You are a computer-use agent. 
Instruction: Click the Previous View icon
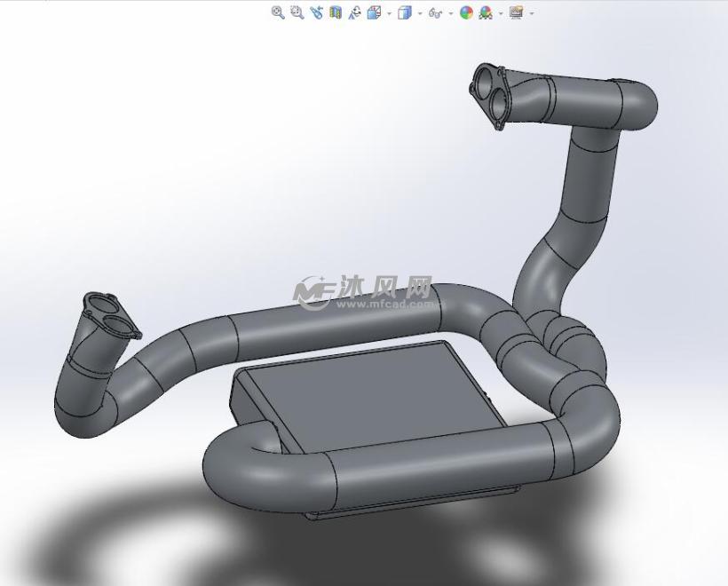[x=315, y=12]
